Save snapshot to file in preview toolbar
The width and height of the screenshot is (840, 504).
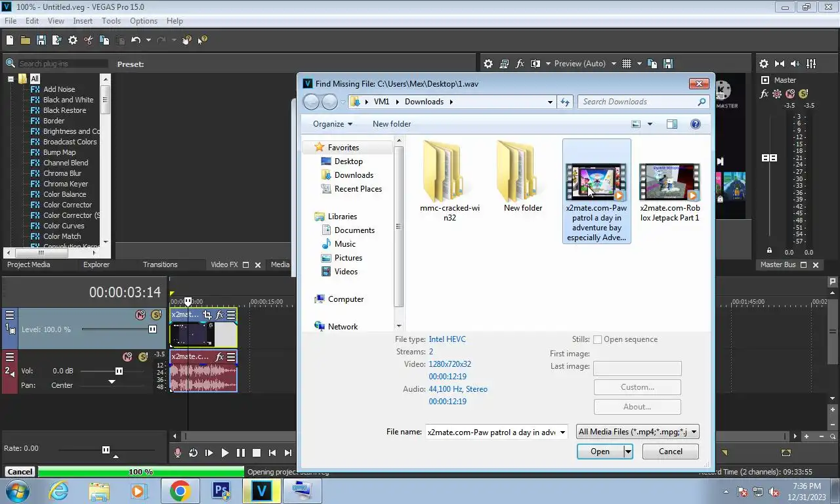click(x=668, y=64)
